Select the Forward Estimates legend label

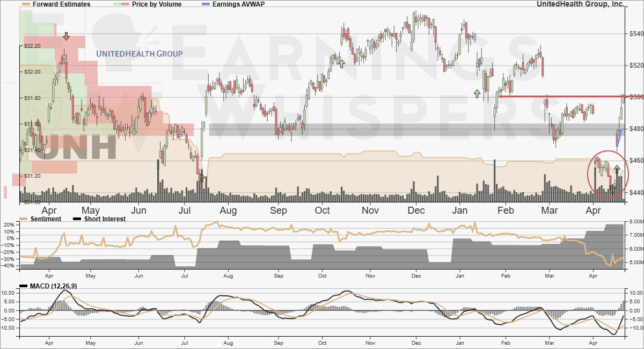click(x=62, y=4)
